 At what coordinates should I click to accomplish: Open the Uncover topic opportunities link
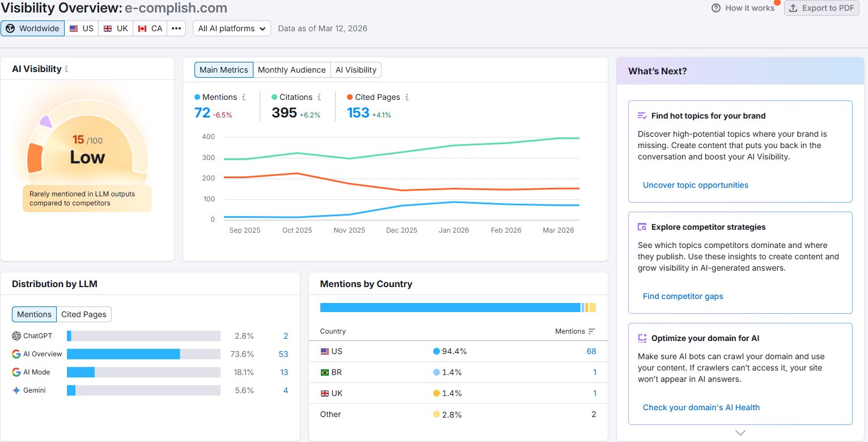point(696,185)
